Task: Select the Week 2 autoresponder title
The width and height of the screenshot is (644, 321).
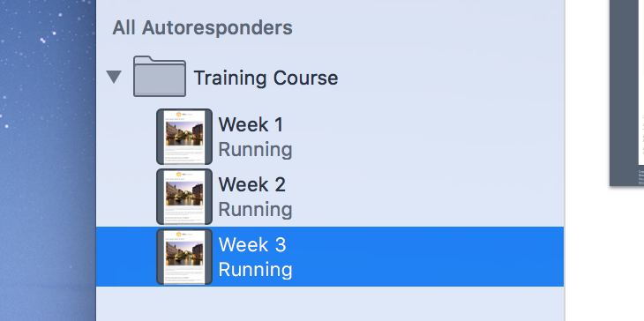Action: (251, 184)
